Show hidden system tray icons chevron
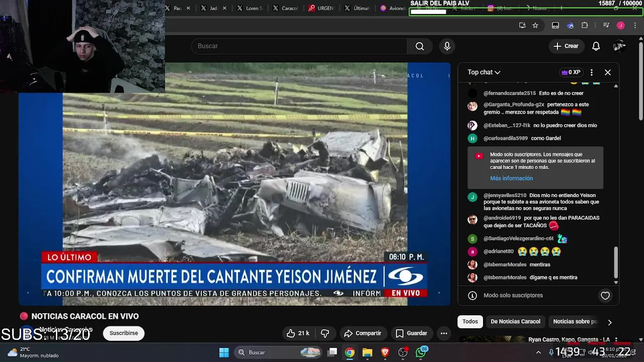This screenshot has height=362, width=644. coord(538,352)
